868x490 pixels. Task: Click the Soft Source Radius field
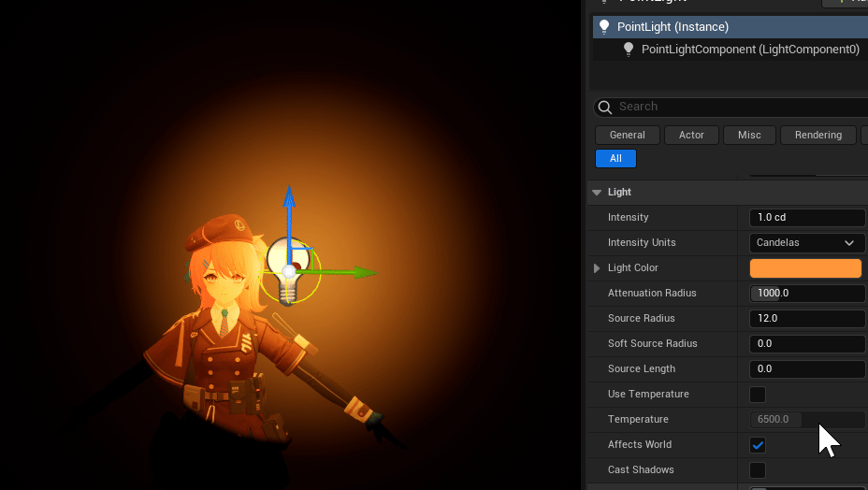[x=806, y=343]
